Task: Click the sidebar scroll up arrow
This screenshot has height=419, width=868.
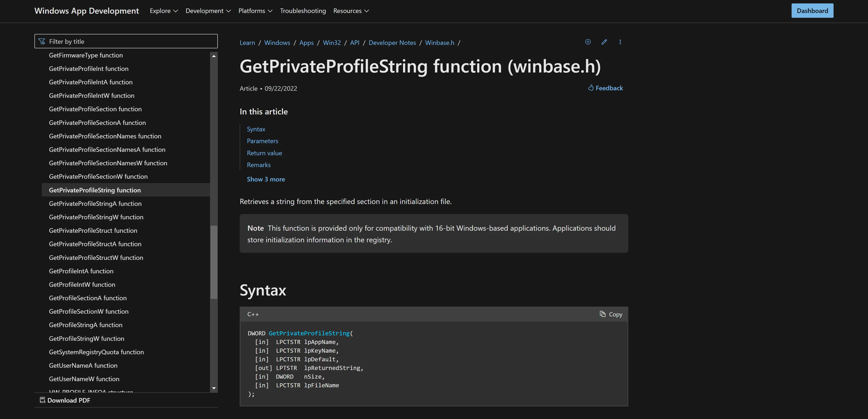Action: point(214,56)
